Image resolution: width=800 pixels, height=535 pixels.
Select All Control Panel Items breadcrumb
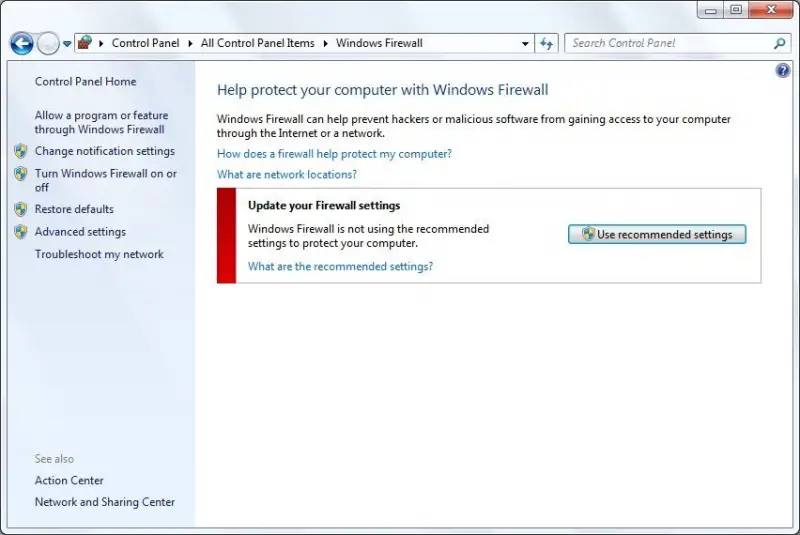pos(258,43)
